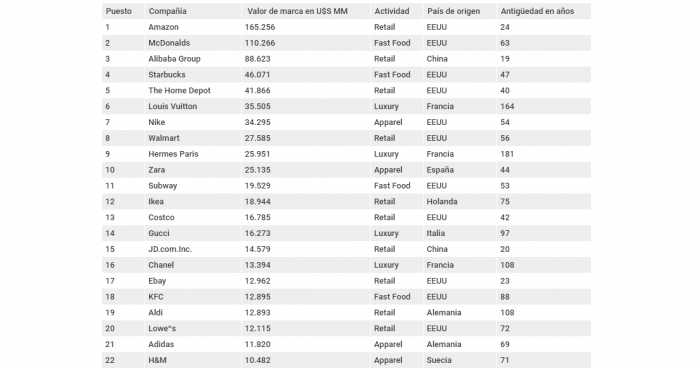Click the Actividad column header
Screen dimensions: 700x368
392,11
